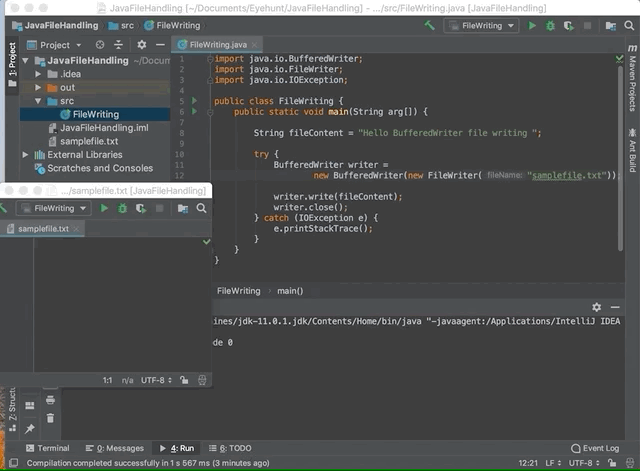The width and height of the screenshot is (640, 471).
Task: Open the Maven Projects side panel
Action: 632,78
